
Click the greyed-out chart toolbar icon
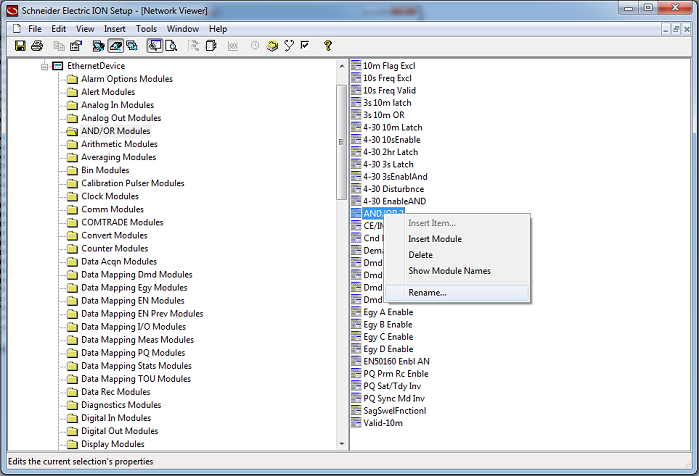point(233,45)
